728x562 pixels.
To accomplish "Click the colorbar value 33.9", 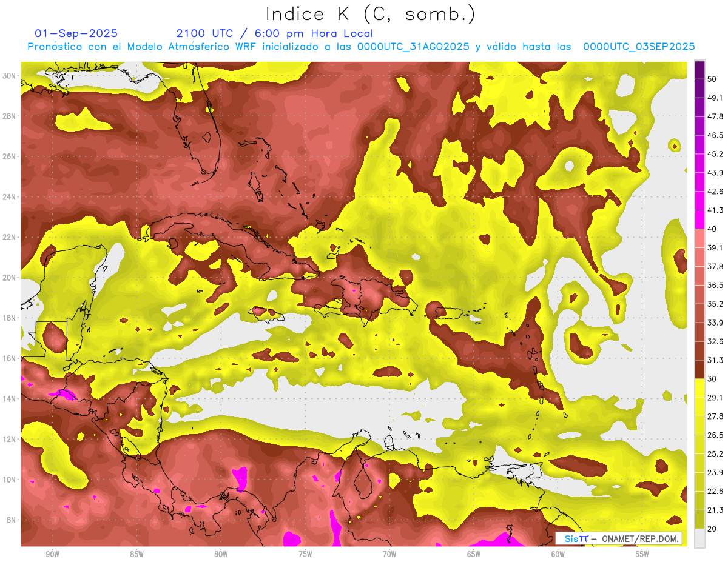I will pyautogui.click(x=715, y=323).
